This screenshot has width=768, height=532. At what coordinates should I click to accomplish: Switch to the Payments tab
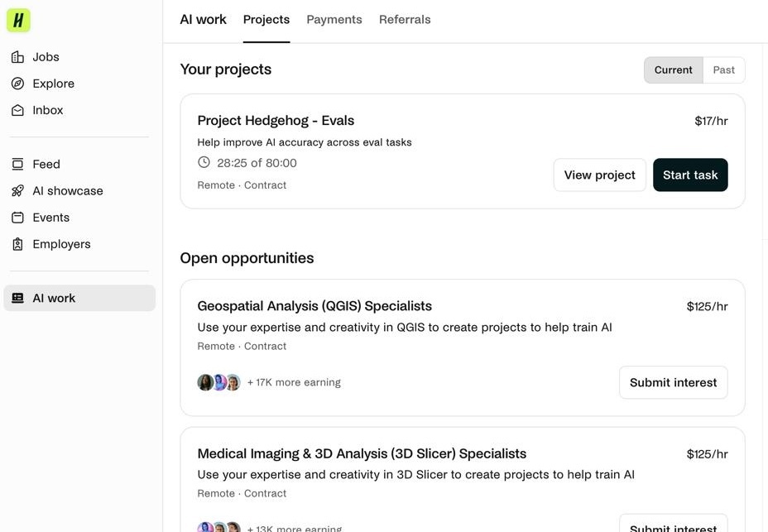coord(334,20)
